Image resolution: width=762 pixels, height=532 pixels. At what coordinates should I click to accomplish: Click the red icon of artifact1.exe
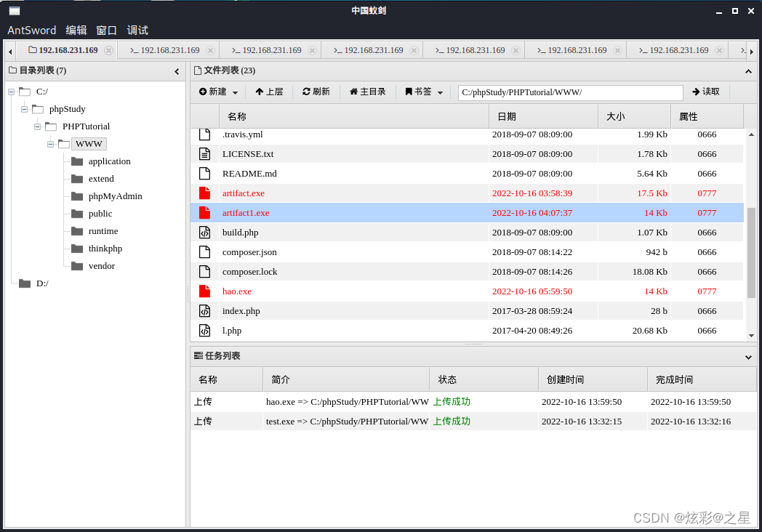tap(204, 212)
